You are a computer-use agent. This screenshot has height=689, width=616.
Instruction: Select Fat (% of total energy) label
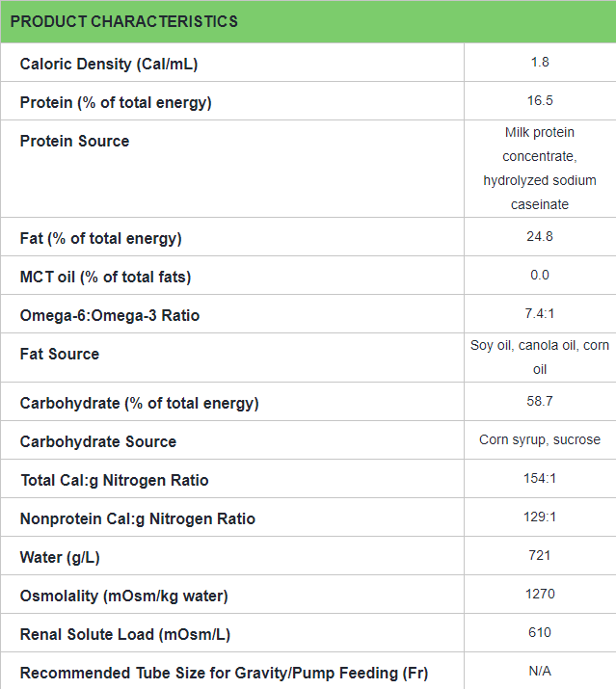coord(100,239)
